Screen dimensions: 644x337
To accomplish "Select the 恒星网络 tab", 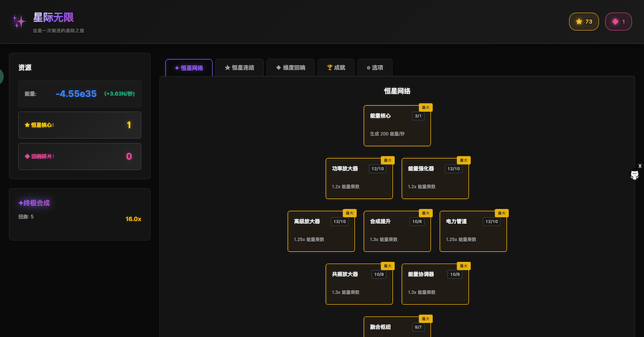I will click(189, 68).
